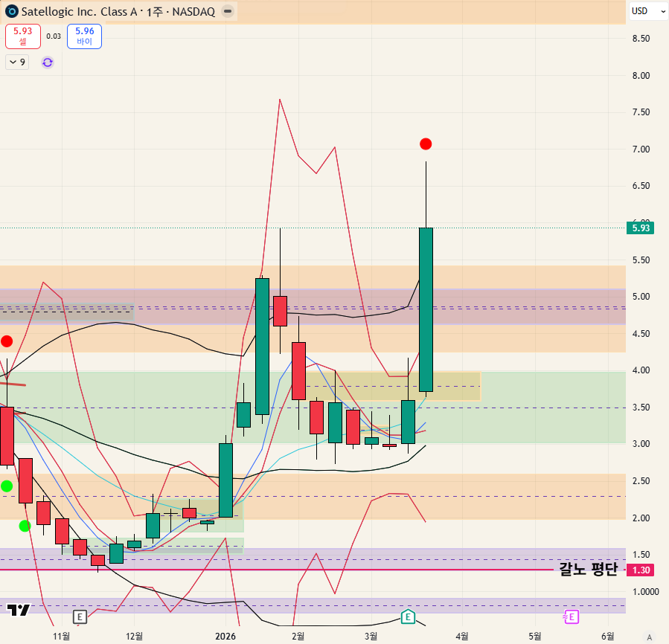This screenshot has height=644, width=669.
Task: Click the 8.50 price axis label
Action: pyautogui.click(x=641, y=39)
